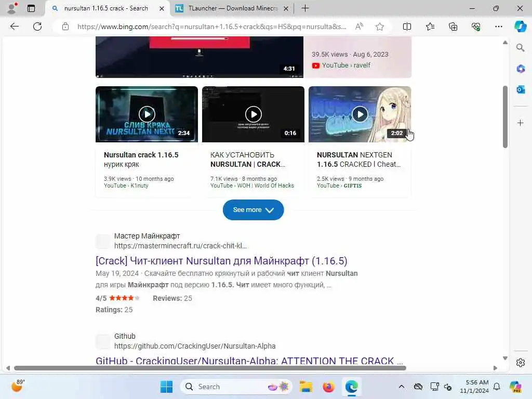This screenshot has height=399, width=532.
Task: Open the Collections icon
Action: pyautogui.click(x=453, y=26)
